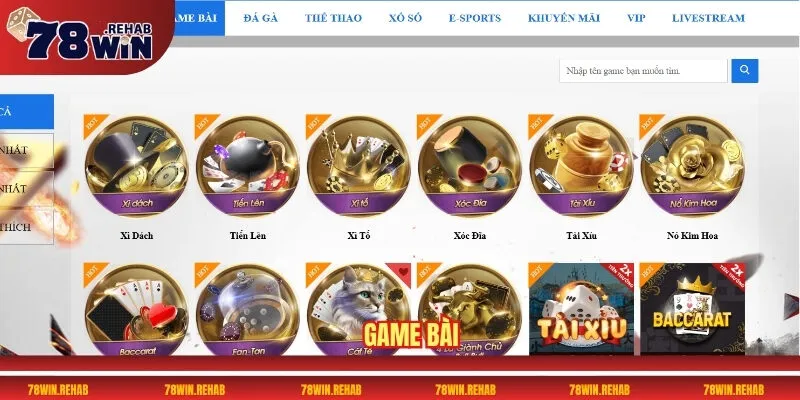The height and width of the screenshot is (400, 800).
Task: Open the Khuyến Mãi promotions tab
Action: (564, 18)
